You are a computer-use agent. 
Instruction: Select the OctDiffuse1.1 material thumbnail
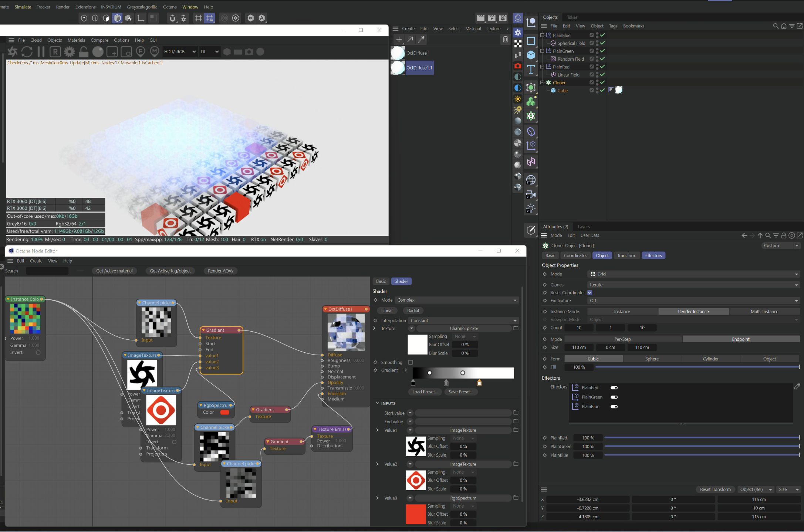pyautogui.click(x=398, y=68)
